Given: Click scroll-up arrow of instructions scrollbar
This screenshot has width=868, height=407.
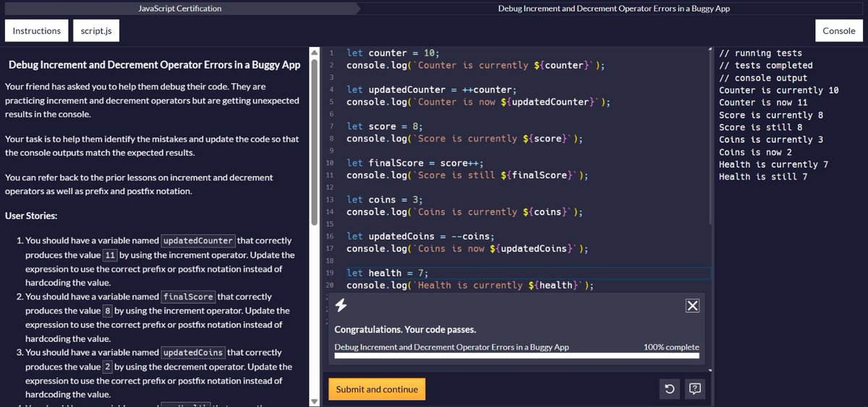Looking at the screenshot, I should tap(314, 52).
